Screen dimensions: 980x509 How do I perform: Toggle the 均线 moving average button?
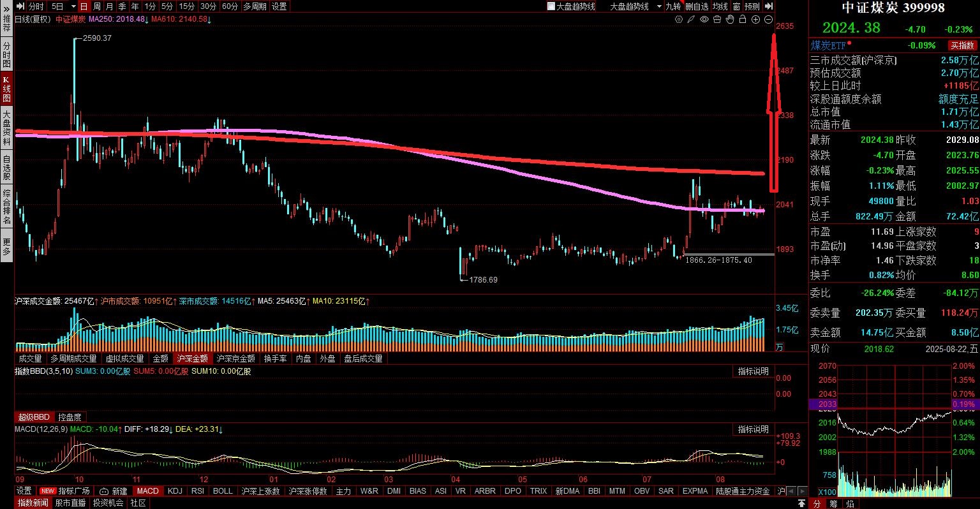click(720, 6)
